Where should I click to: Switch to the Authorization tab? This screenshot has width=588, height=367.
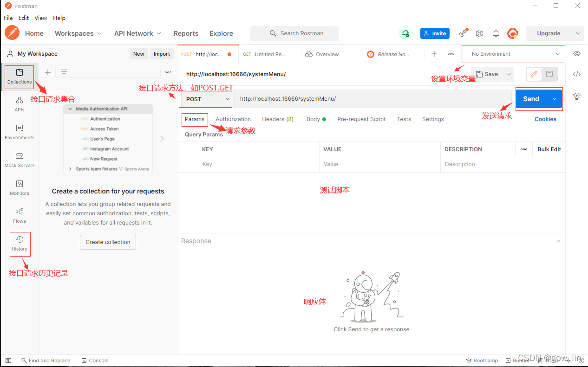[233, 119]
